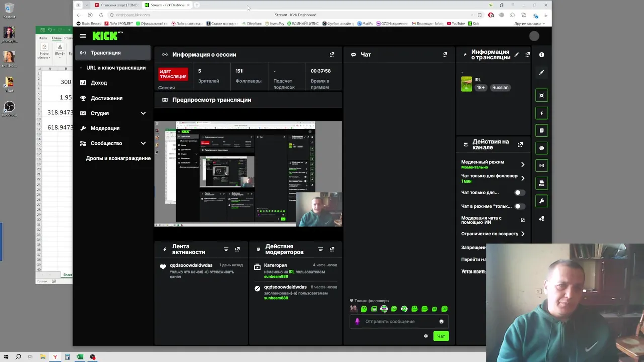Open the Excel icon in the taskbar

(x=79, y=357)
